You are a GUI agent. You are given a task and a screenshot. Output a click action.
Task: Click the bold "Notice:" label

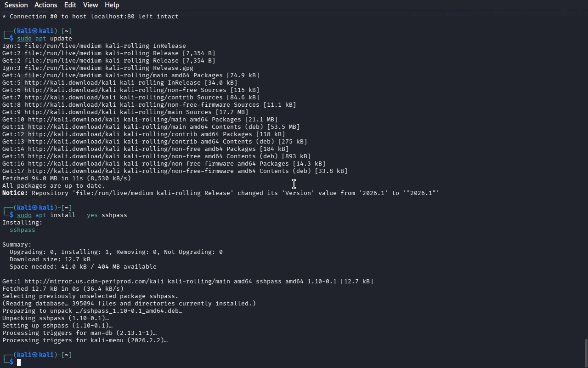(15, 193)
